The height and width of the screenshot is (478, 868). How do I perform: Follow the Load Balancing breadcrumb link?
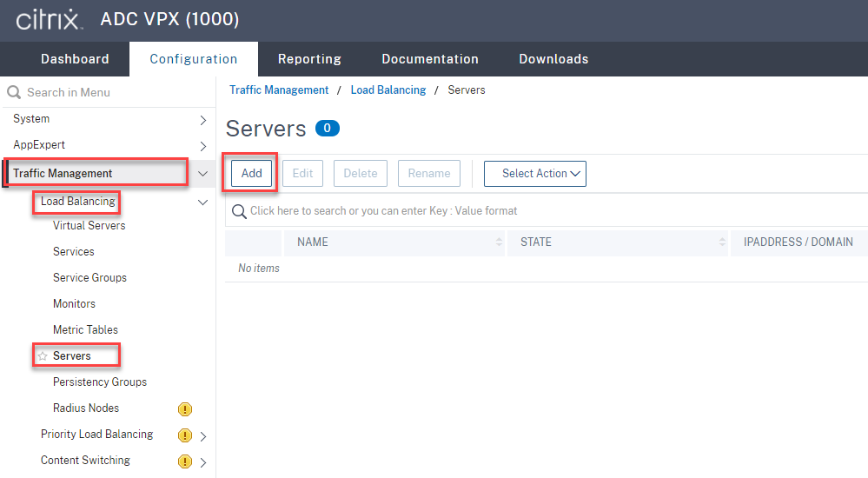(388, 90)
